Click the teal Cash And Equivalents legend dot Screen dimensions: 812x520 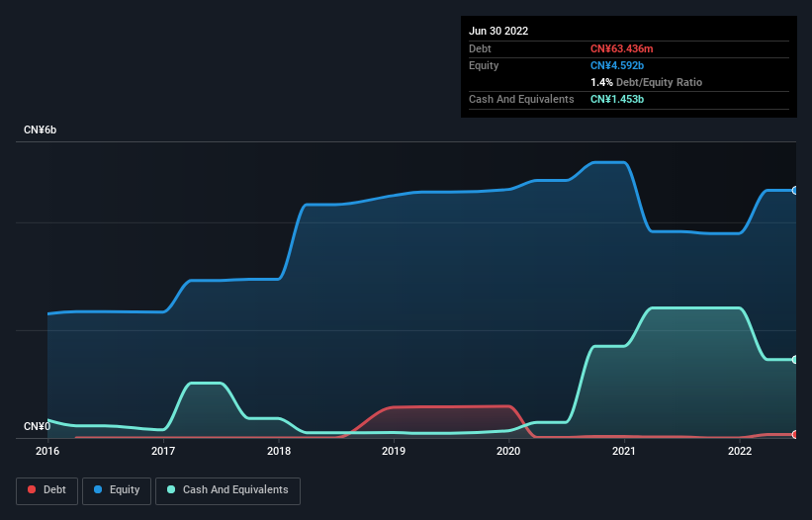(x=171, y=489)
